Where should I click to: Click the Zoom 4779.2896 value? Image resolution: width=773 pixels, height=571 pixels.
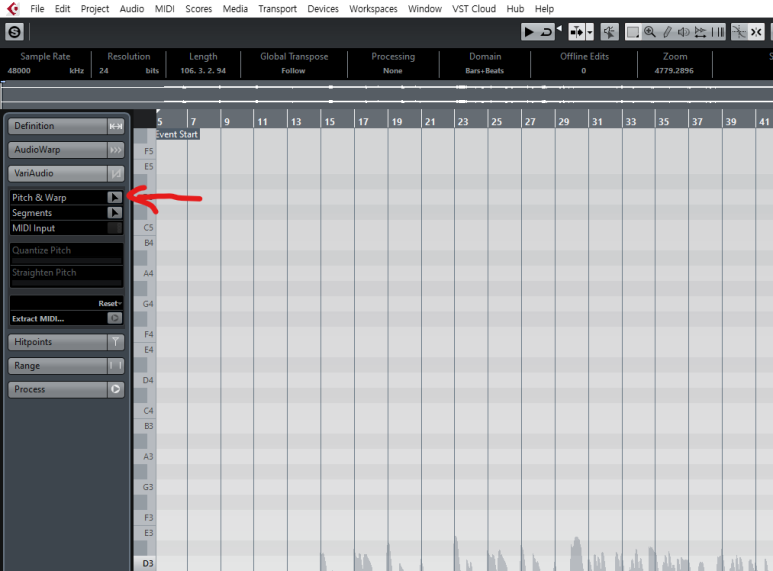pos(674,71)
